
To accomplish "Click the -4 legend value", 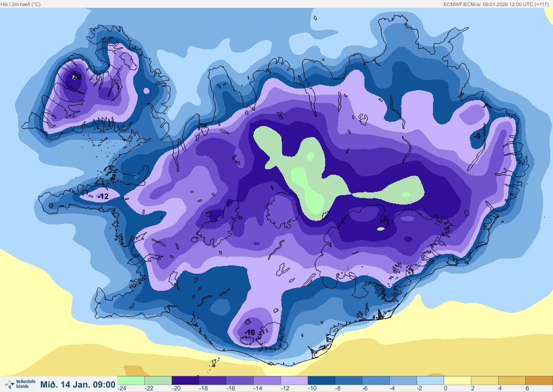I will click(393, 388).
